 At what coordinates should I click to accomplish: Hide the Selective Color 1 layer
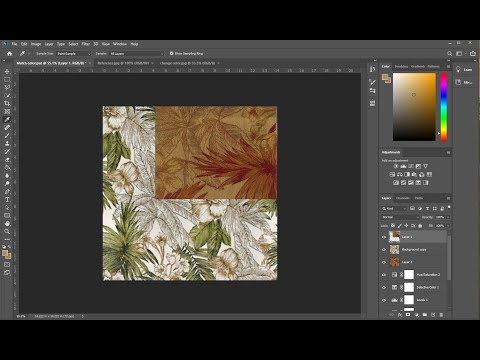point(384,288)
